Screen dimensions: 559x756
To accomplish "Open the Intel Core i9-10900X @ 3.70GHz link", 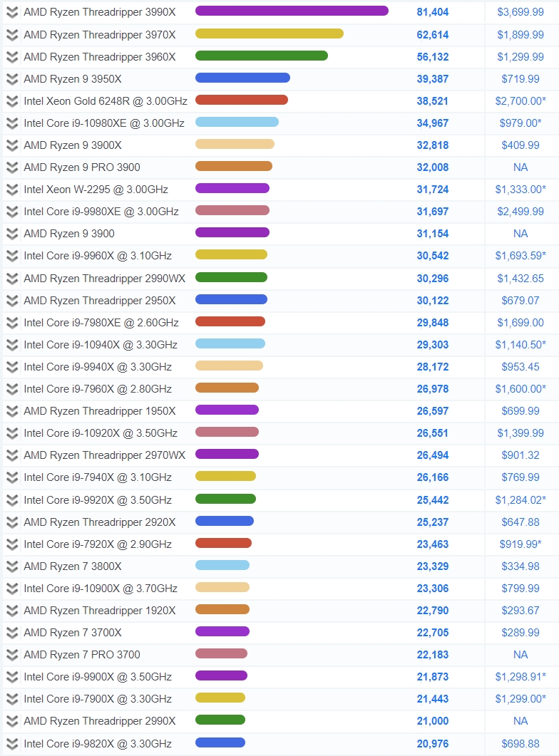I will pyautogui.click(x=101, y=589).
